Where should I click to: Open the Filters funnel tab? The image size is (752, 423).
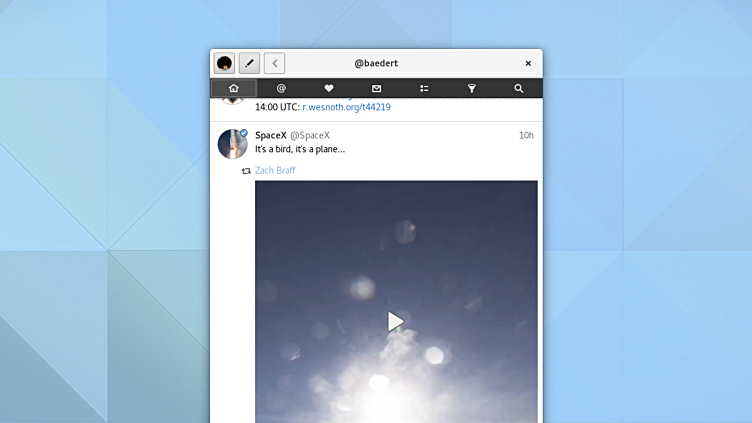click(471, 88)
